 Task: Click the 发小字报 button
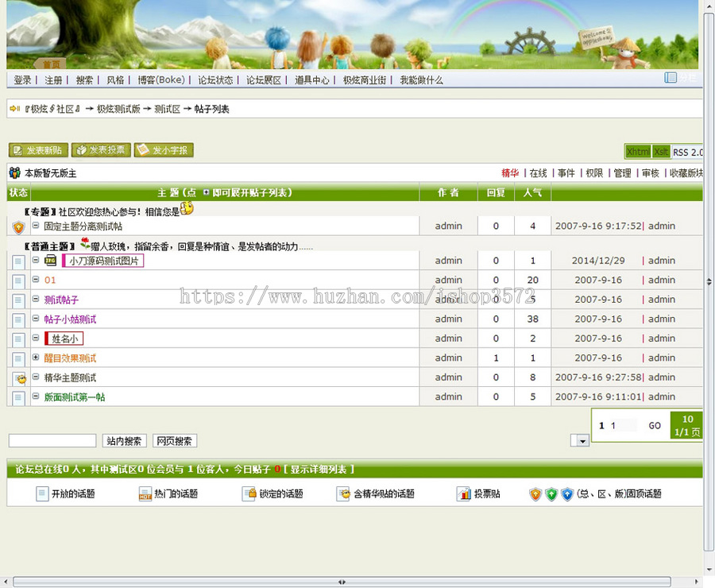click(164, 150)
